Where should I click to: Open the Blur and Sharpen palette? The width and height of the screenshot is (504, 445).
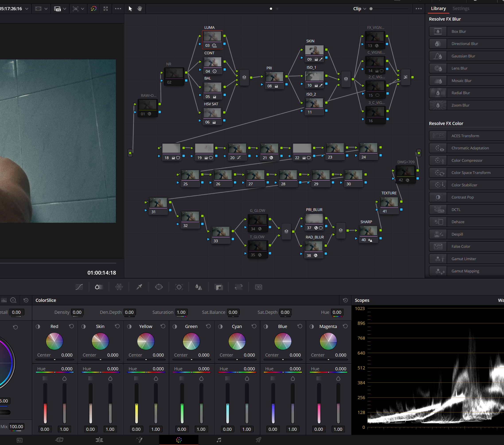[x=198, y=287]
